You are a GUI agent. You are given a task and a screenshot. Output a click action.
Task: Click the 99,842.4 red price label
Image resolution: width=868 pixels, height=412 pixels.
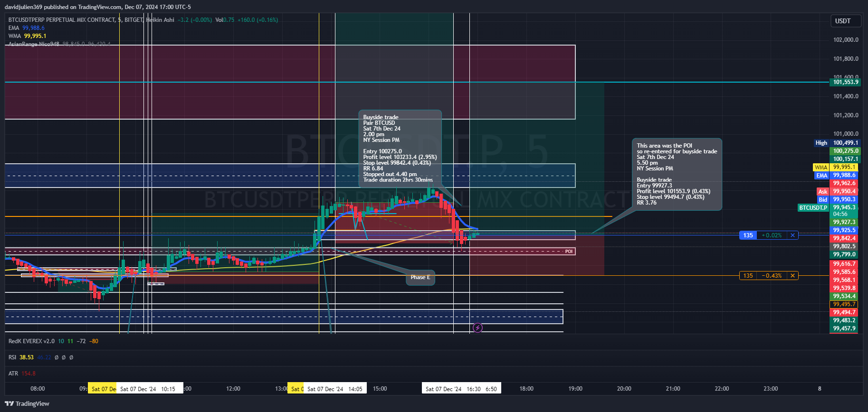(x=844, y=238)
